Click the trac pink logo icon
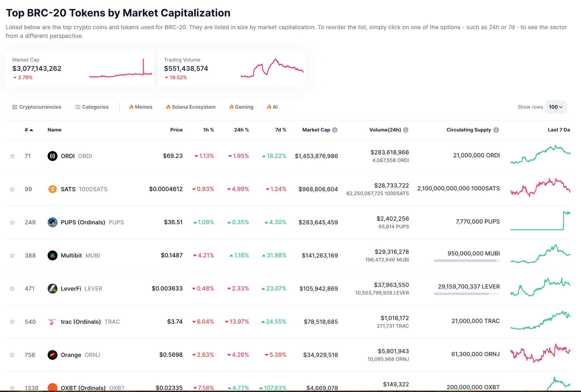 click(x=52, y=322)
